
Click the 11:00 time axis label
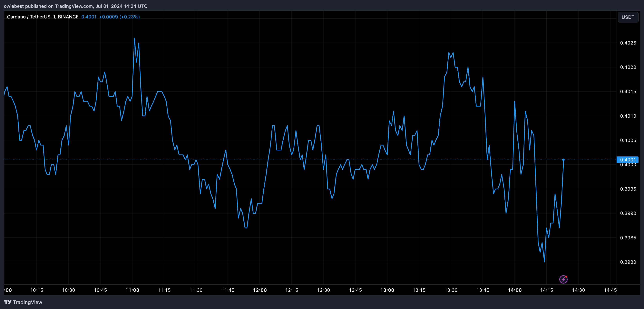point(132,290)
